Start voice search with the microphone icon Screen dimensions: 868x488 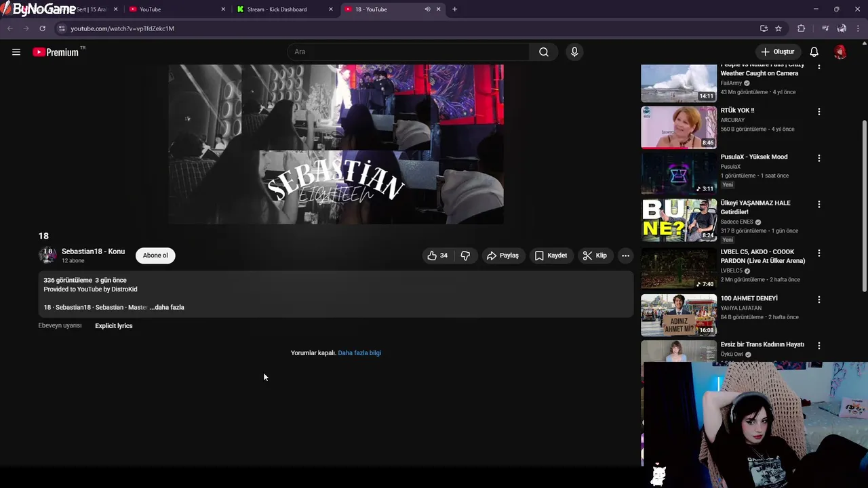pos(574,52)
